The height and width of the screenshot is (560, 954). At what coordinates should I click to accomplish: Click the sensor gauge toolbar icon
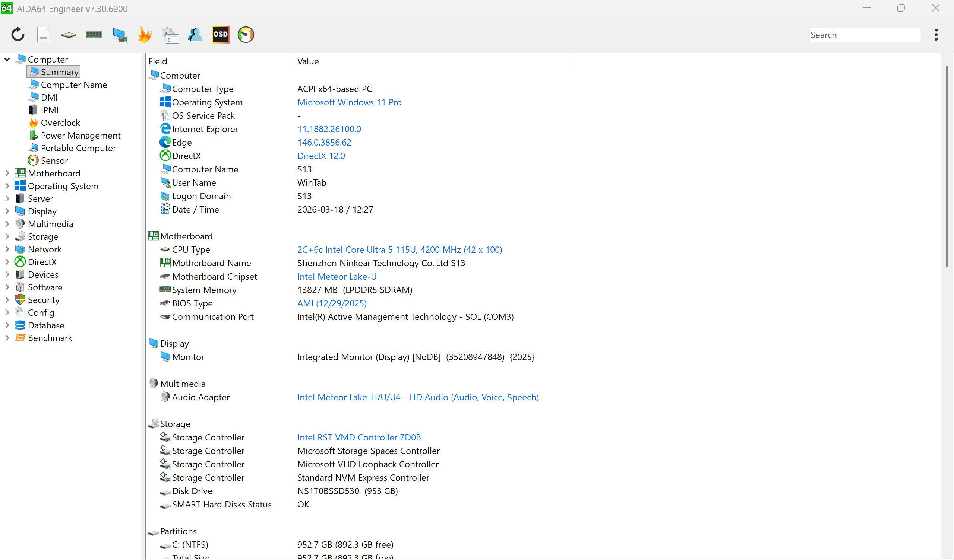click(246, 35)
